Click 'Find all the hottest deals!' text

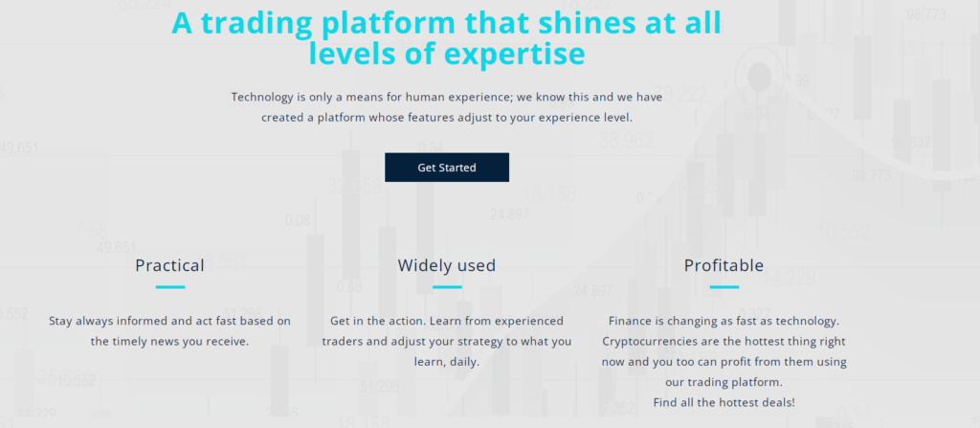tap(724, 402)
